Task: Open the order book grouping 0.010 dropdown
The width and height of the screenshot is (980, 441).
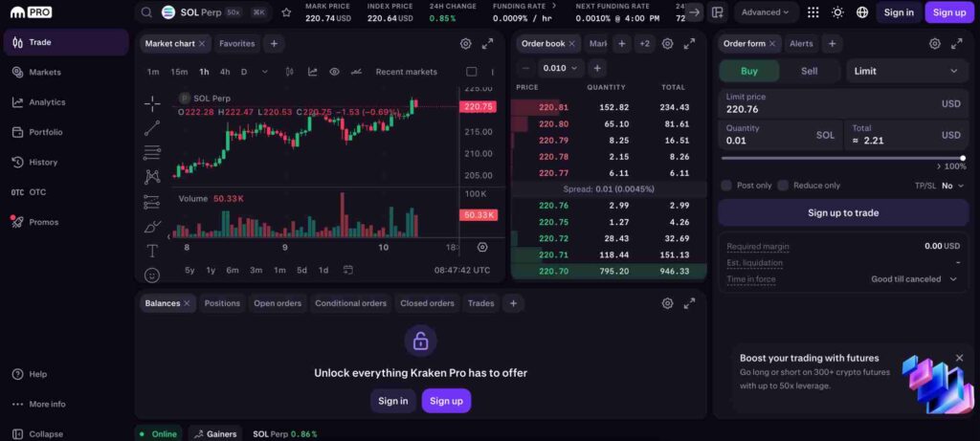Action: point(561,68)
